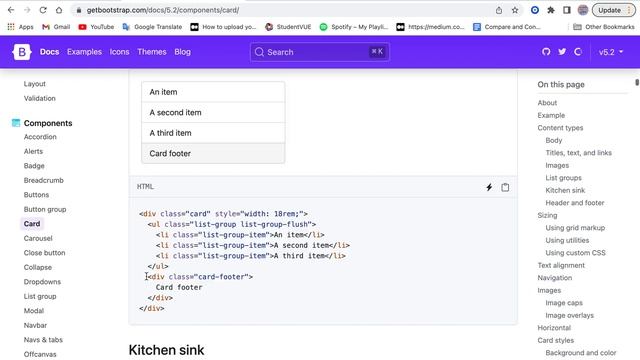Open Bootstrap's Twitter icon link
640x360 pixels.
[x=562, y=52]
